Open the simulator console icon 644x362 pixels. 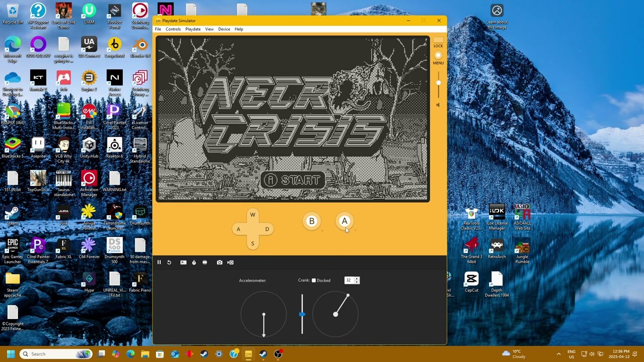[x=183, y=262]
